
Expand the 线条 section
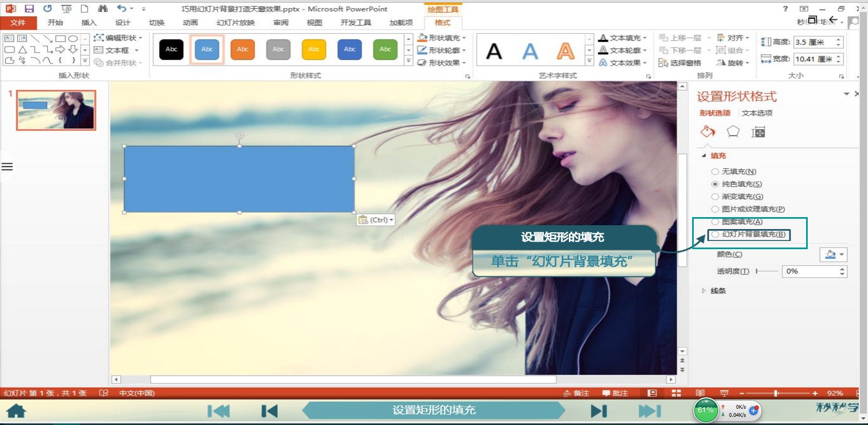(x=704, y=291)
